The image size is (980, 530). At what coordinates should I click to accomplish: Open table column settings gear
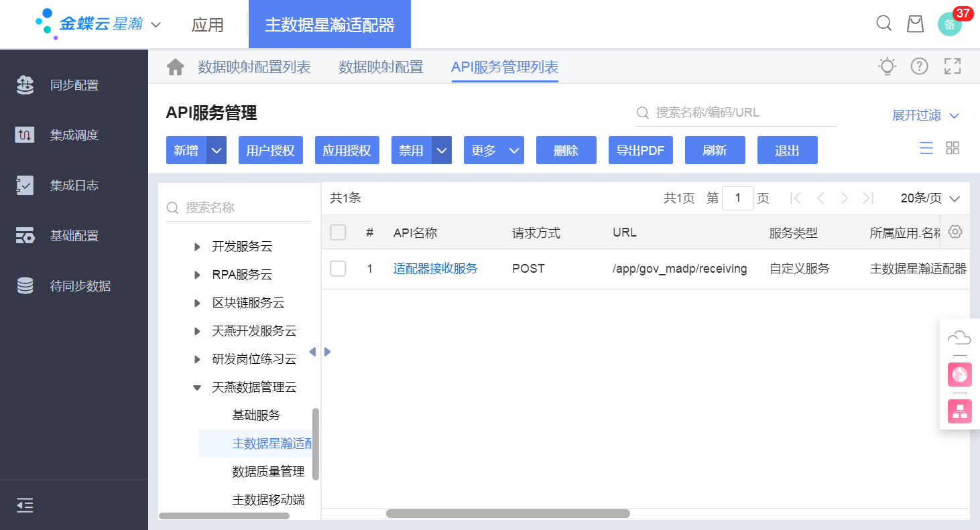(955, 232)
